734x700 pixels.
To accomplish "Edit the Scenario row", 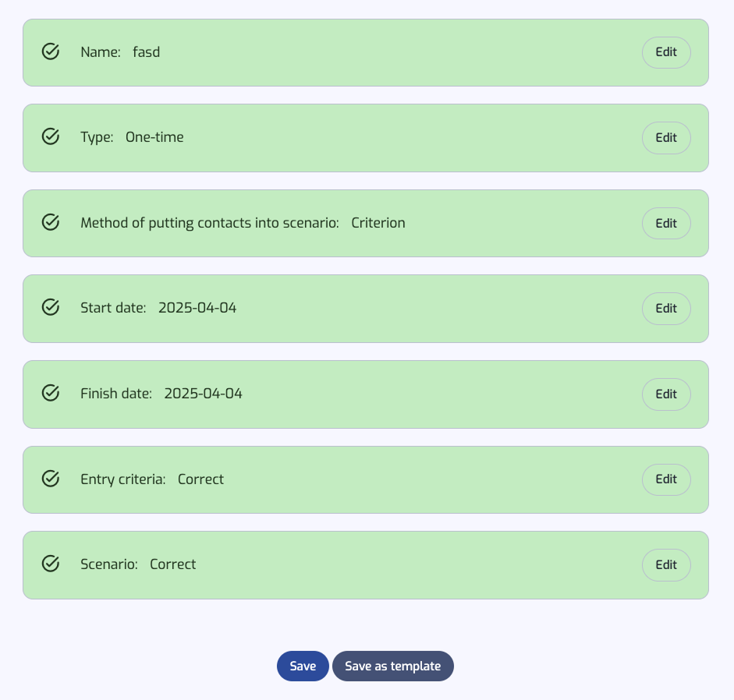I will pyautogui.click(x=666, y=565).
